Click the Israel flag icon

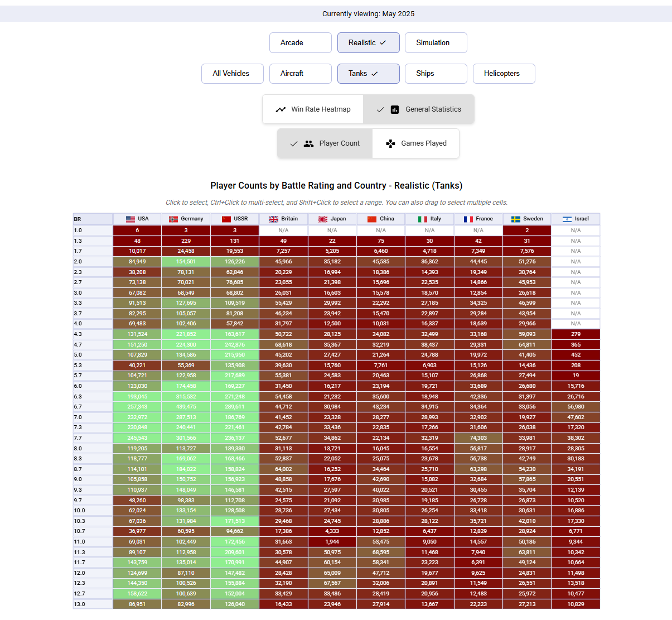pyautogui.click(x=567, y=219)
